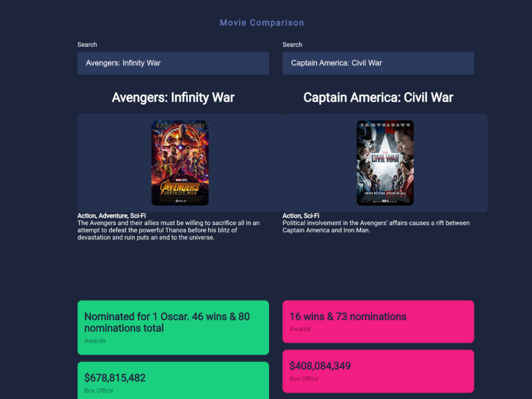Click the right Search label
This screenshot has width=532, height=399.
[292, 44]
